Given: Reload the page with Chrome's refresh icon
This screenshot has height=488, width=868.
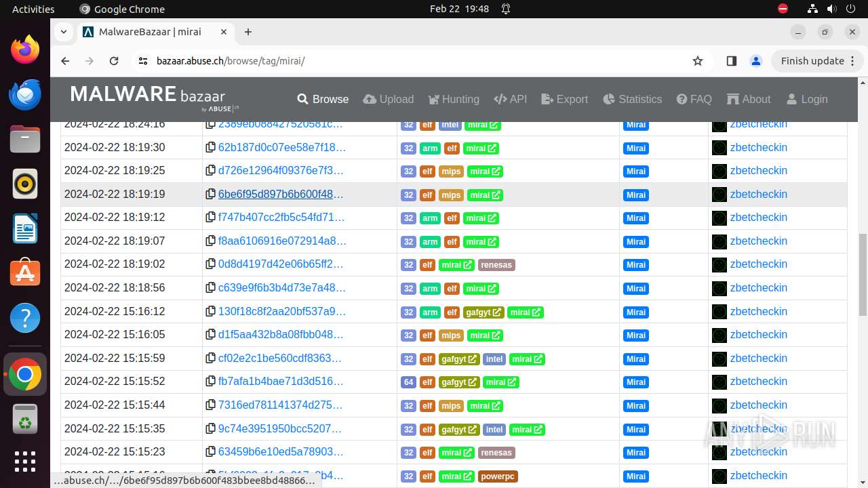Looking at the screenshot, I should [114, 61].
